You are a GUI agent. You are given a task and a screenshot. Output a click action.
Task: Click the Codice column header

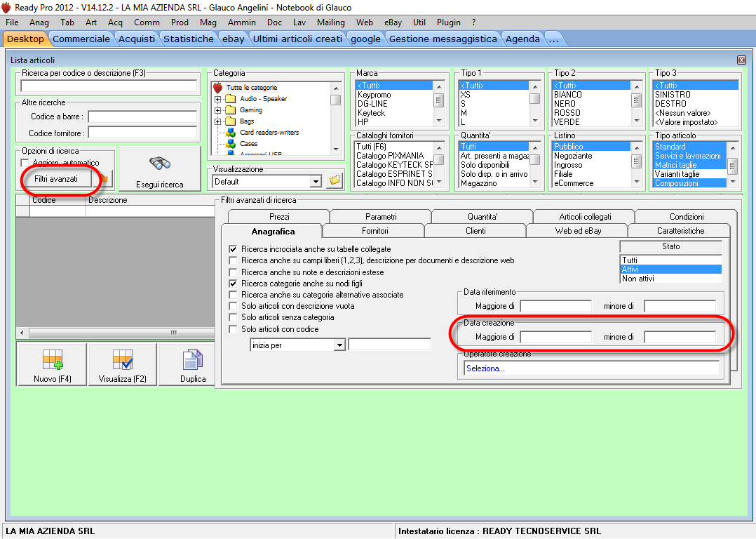click(x=58, y=200)
